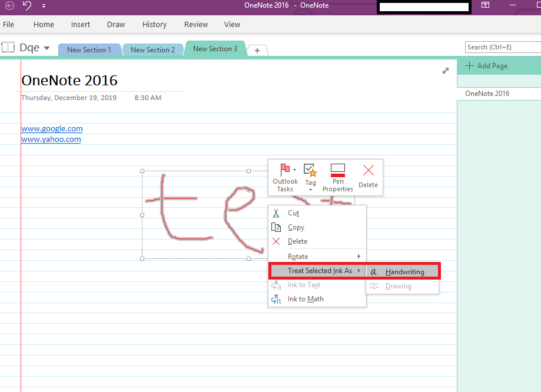This screenshot has height=392, width=541.
Task: Expand Treat Selected Ink As arrow
Action: click(359, 271)
